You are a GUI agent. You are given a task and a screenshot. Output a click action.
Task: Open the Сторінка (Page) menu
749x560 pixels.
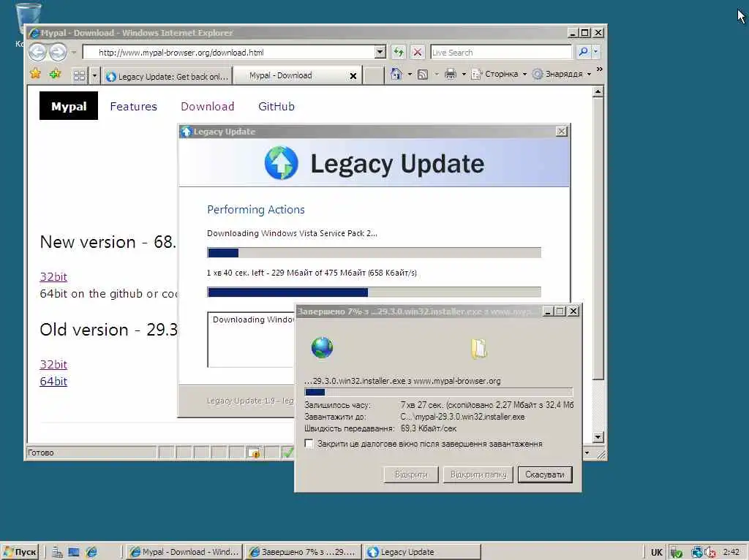499,74
